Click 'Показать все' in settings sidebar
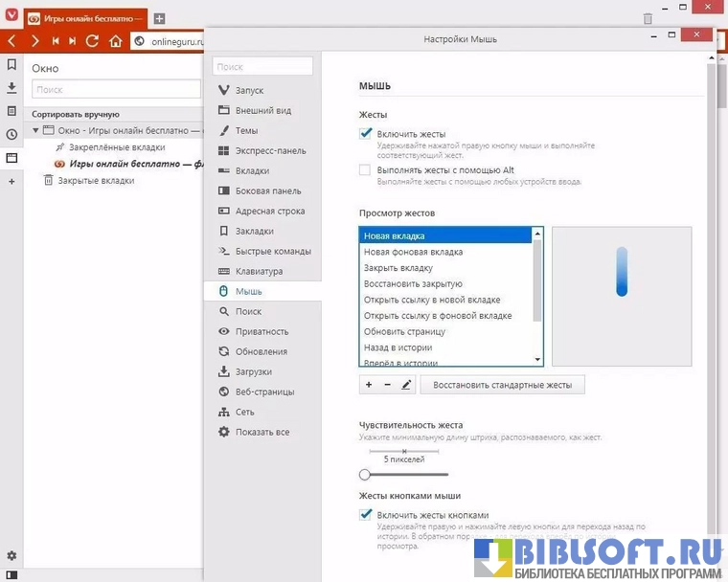This screenshot has width=728, height=582. click(x=262, y=432)
